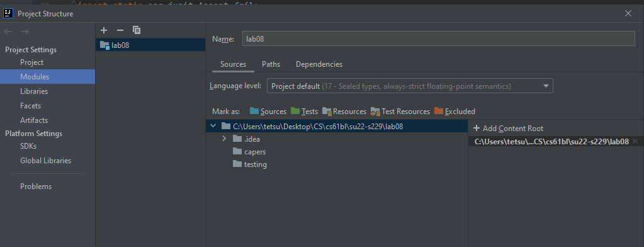Image resolution: width=644 pixels, height=247 pixels.
Task: Remove content root with X icon
Action: click(x=635, y=141)
